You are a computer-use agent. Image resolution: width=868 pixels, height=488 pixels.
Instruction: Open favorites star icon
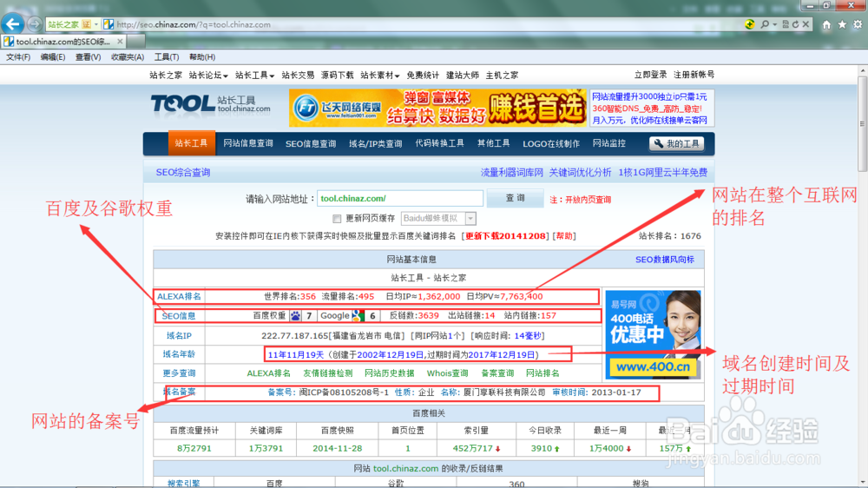click(842, 24)
